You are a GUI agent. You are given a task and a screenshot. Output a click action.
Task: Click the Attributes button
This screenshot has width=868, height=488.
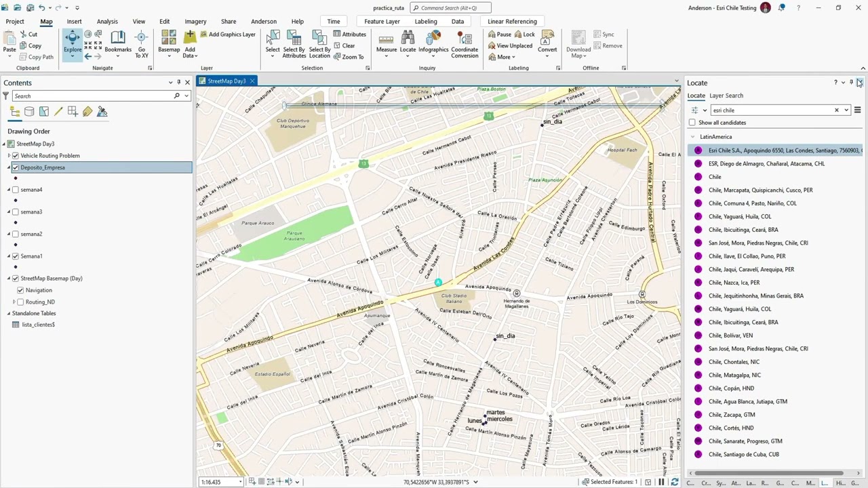350,35
